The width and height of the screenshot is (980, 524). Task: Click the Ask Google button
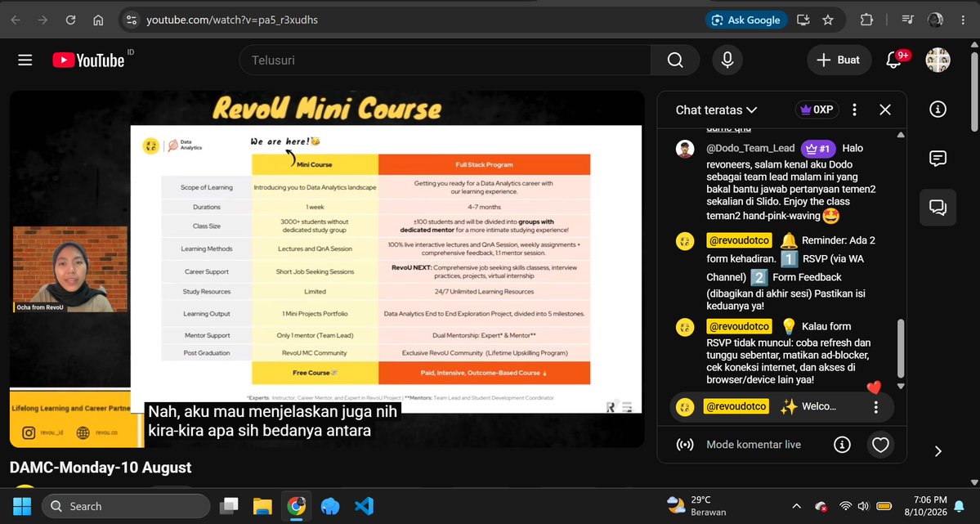pyautogui.click(x=746, y=20)
